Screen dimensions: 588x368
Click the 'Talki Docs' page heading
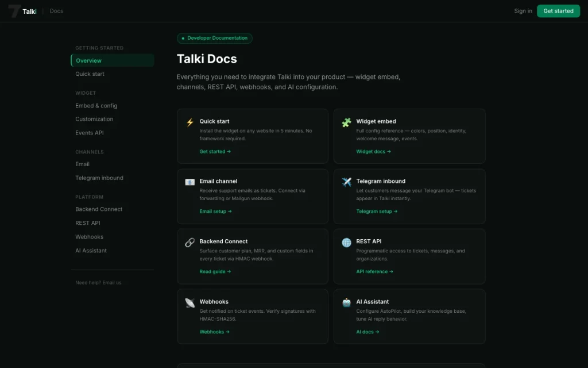pos(207,59)
